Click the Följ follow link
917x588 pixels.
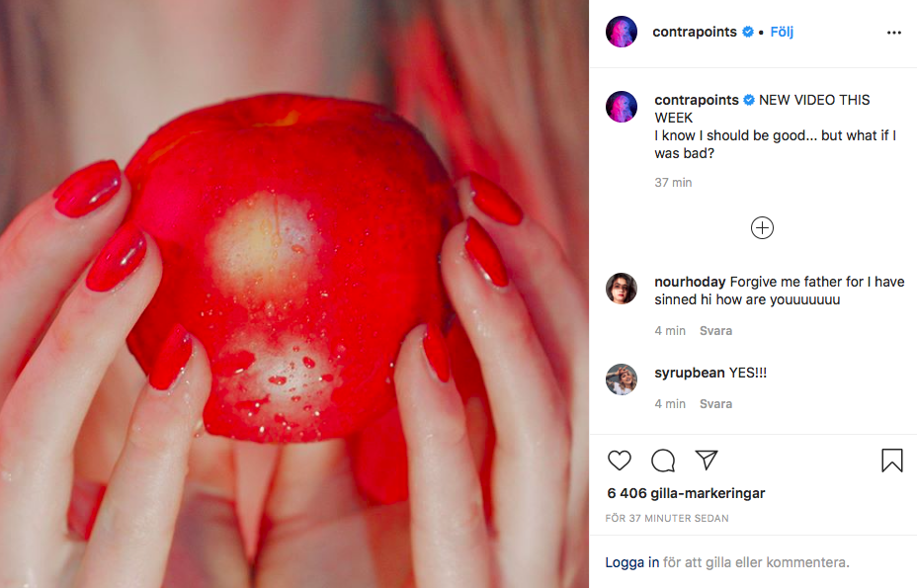pos(782,32)
